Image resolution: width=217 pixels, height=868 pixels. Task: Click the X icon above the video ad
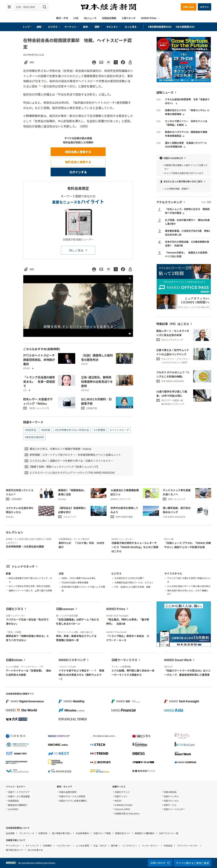coord(116,269)
